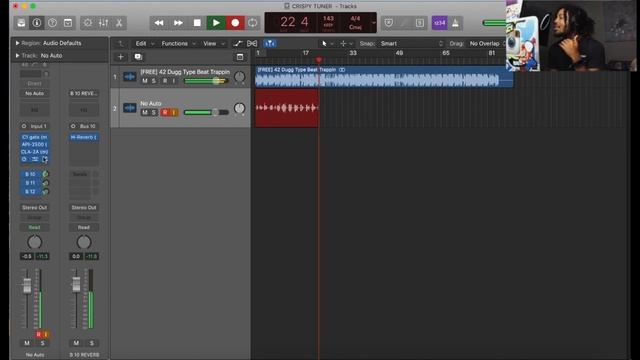The width and height of the screenshot is (640, 360).
Task: Open Stereo Out on No Auto strip
Action: pos(35,207)
